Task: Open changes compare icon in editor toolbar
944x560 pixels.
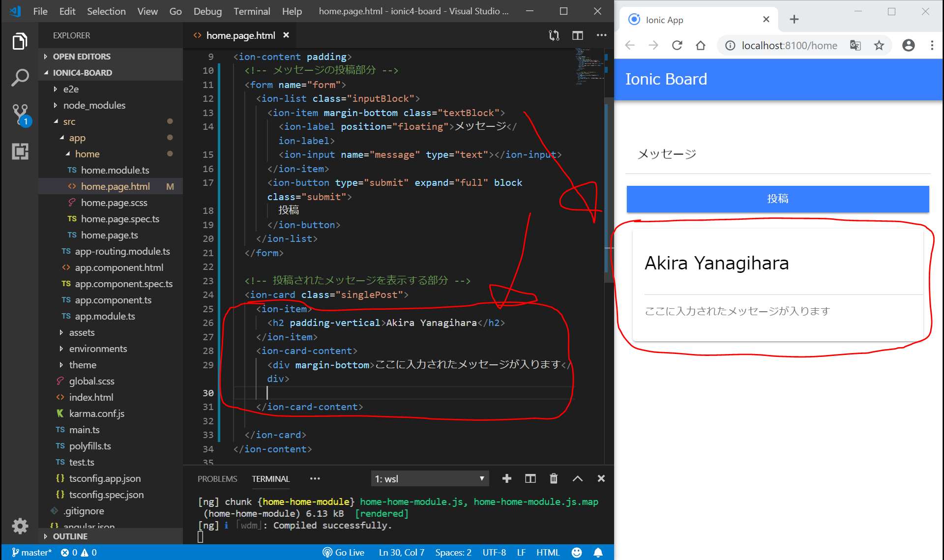Action: [x=554, y=35]
